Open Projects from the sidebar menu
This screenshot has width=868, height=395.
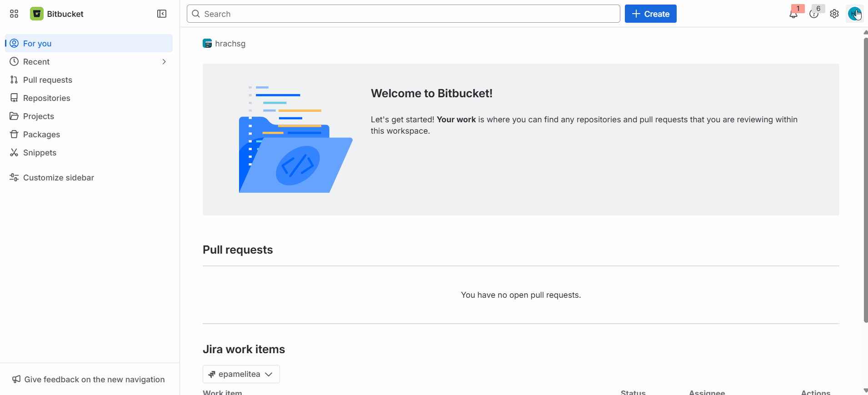pyautogui.click(x=38, y=116)
